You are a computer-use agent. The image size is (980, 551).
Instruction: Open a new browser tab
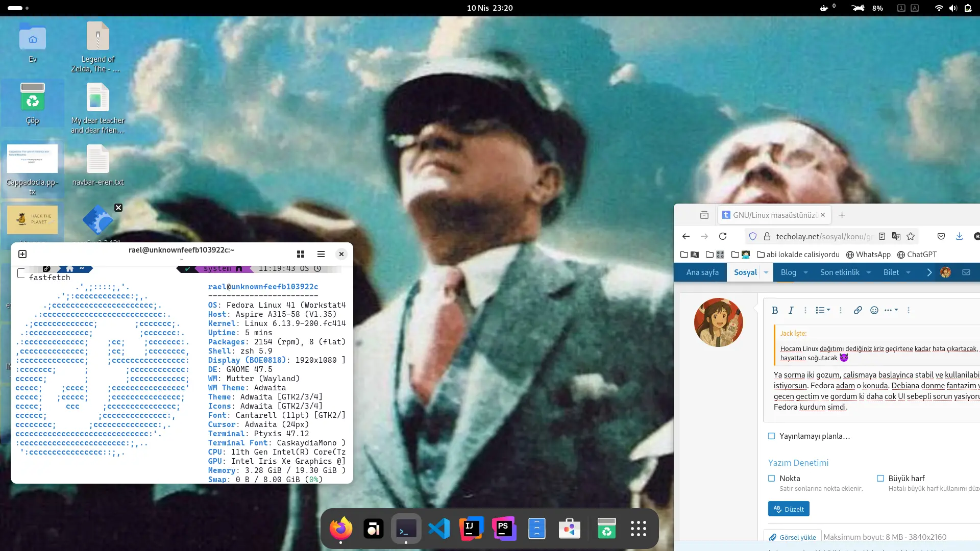[x=842, y=215]
